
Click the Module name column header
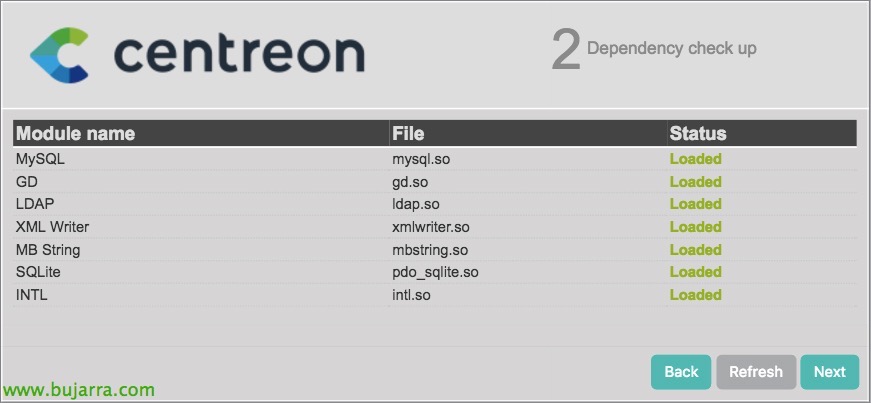(x=75, y=133)
